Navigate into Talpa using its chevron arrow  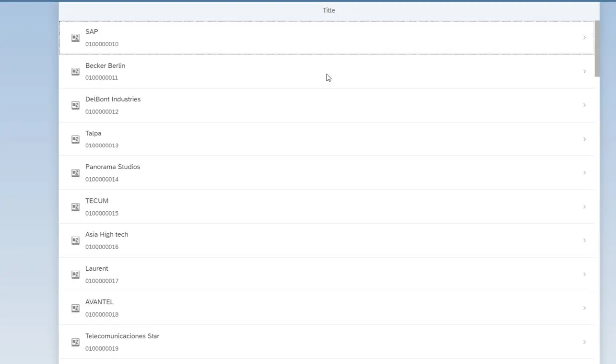pos(584,139)
